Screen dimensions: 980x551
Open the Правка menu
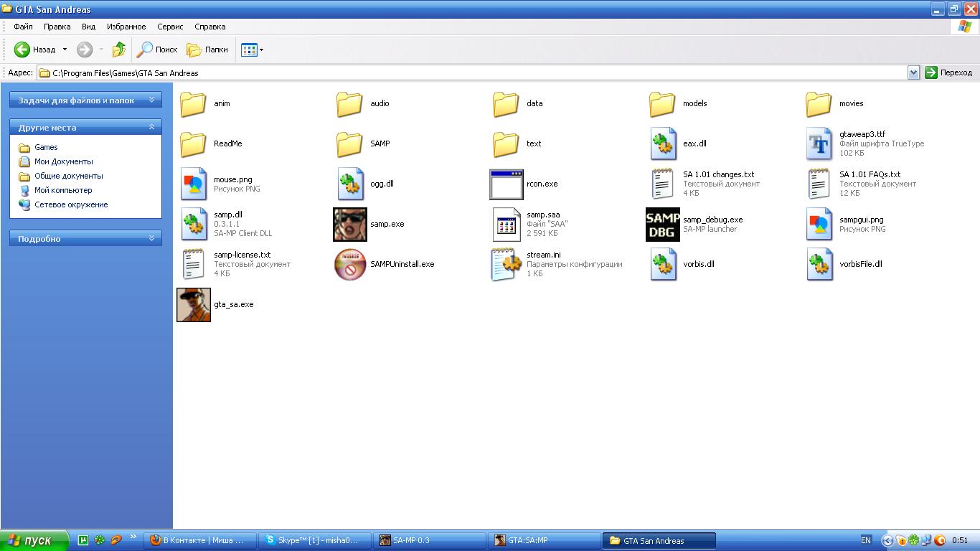tap(57, 27)
